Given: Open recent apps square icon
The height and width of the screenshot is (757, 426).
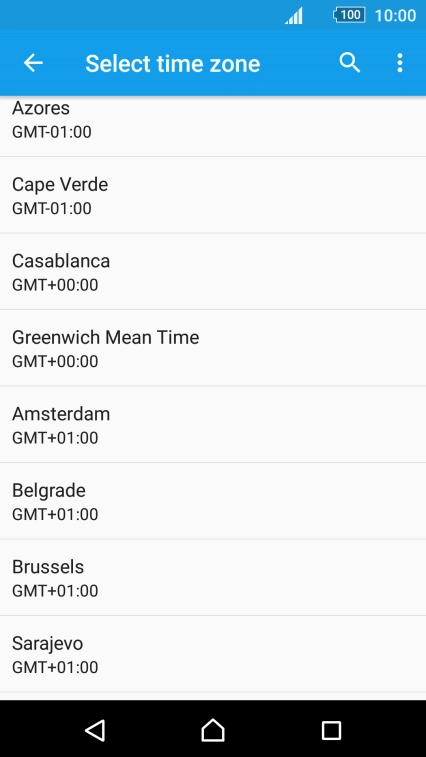Looking at the screenshot, I should point(331,730).
